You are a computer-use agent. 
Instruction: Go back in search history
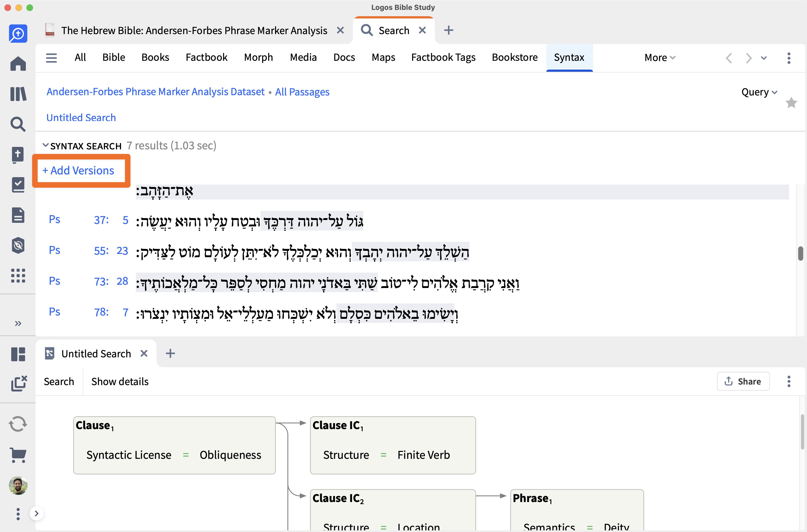729,58
